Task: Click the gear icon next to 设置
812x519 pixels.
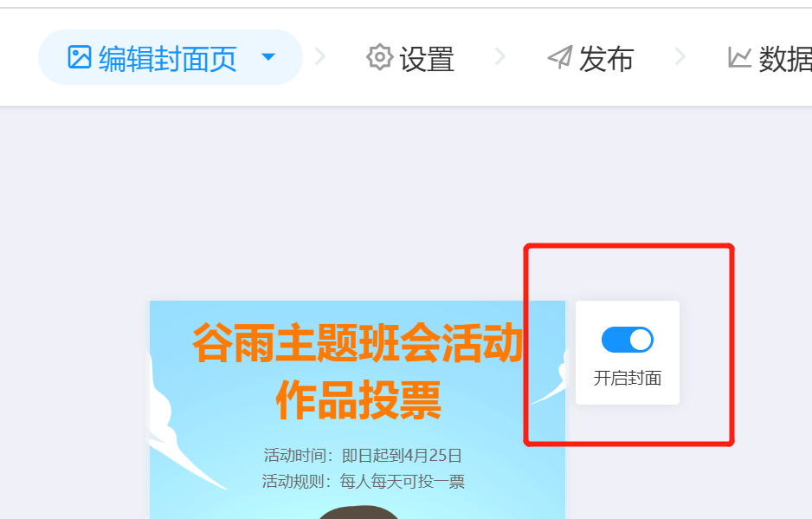Action: point(379,57)
